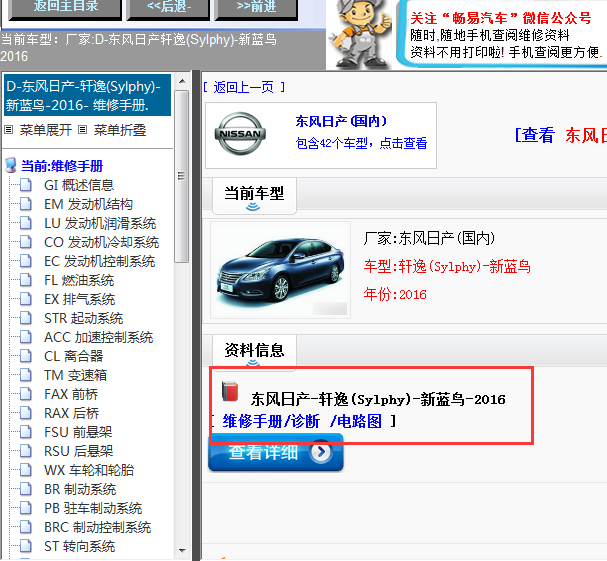The image size is (607, 561).
Task: Click the 返回主目录 button
Action: (x=65, y=9)
